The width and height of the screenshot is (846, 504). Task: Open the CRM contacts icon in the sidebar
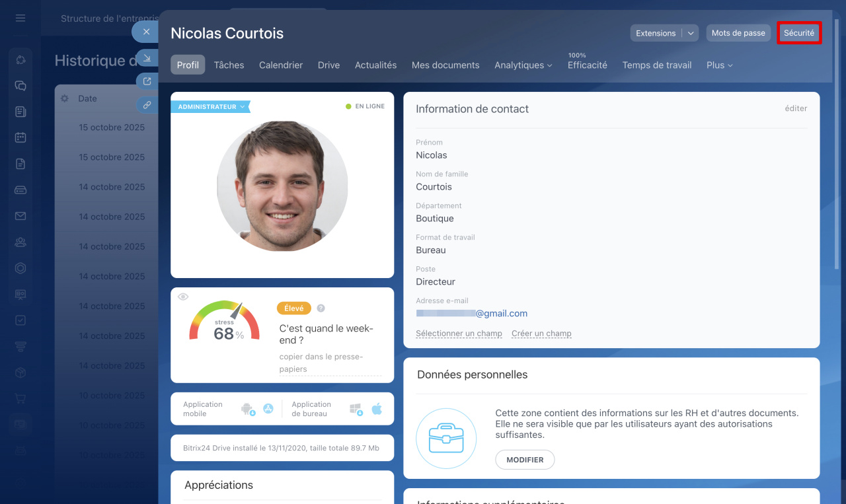(x=20, y=242)
